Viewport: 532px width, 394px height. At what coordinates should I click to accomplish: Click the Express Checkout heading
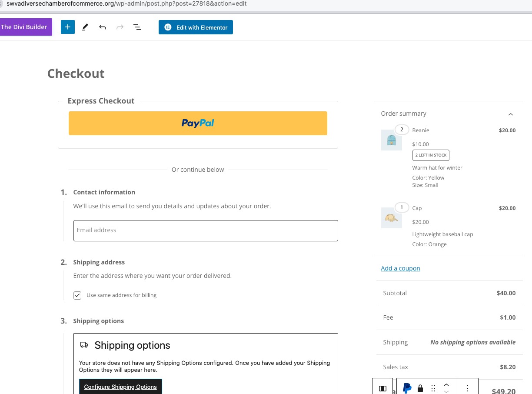[x=101, y=101]
